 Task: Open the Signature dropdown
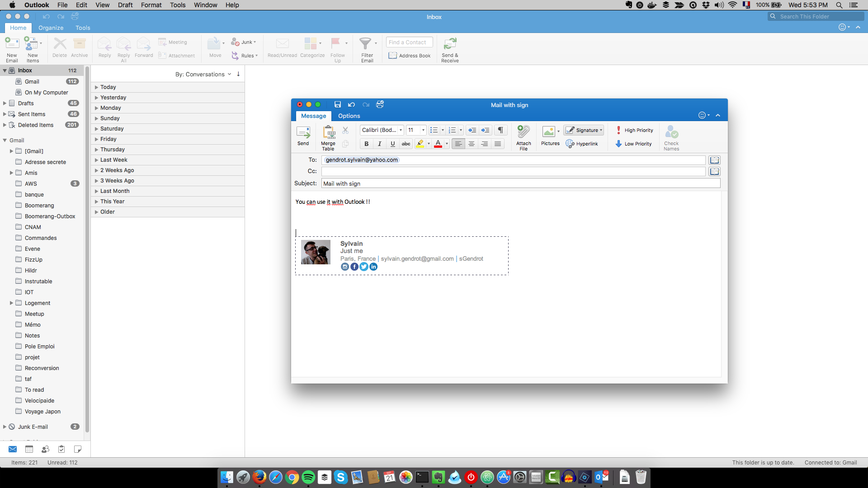click(584, 130)
